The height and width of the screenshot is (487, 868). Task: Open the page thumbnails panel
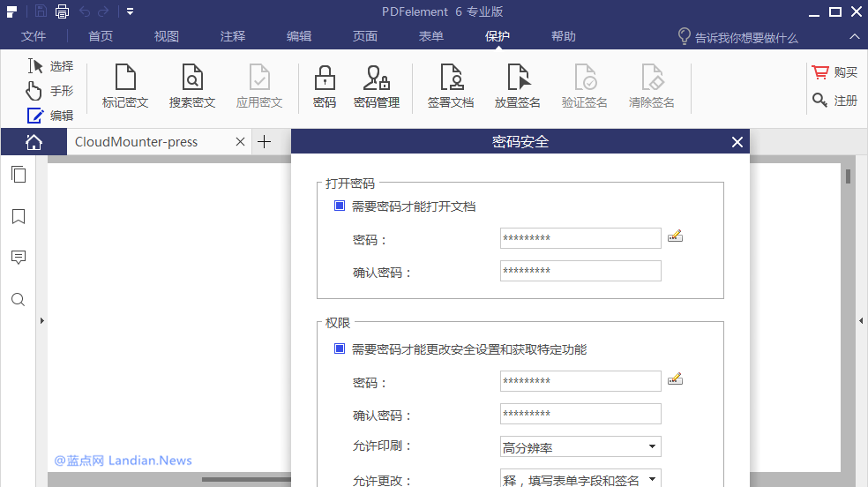[x=19, y=175]
